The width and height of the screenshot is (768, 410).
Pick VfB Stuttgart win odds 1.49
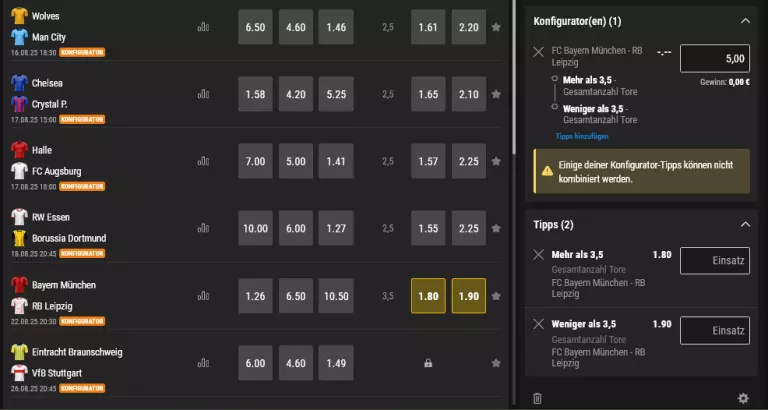336,363
